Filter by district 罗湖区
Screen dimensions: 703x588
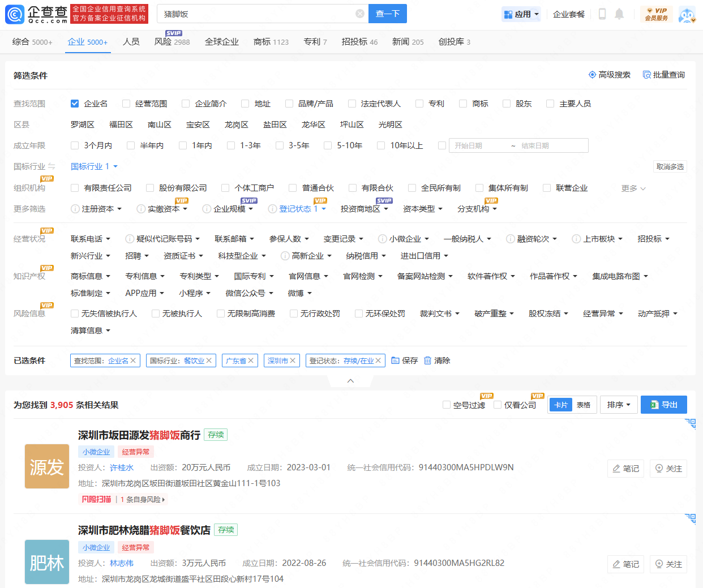[x=83, y=125]
